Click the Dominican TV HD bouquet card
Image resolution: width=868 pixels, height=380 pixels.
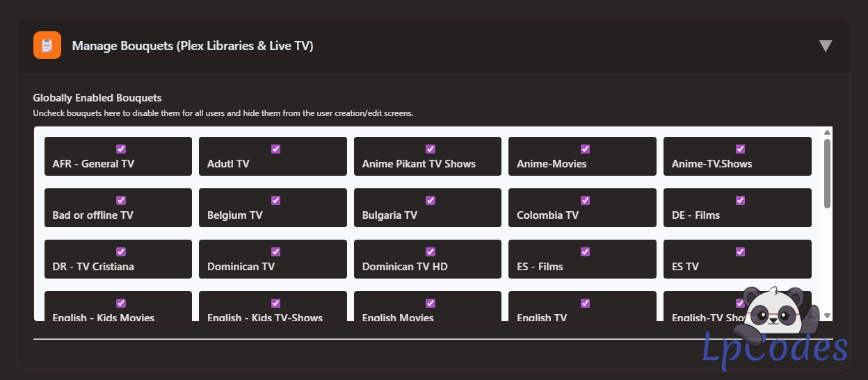click(427, 259)
